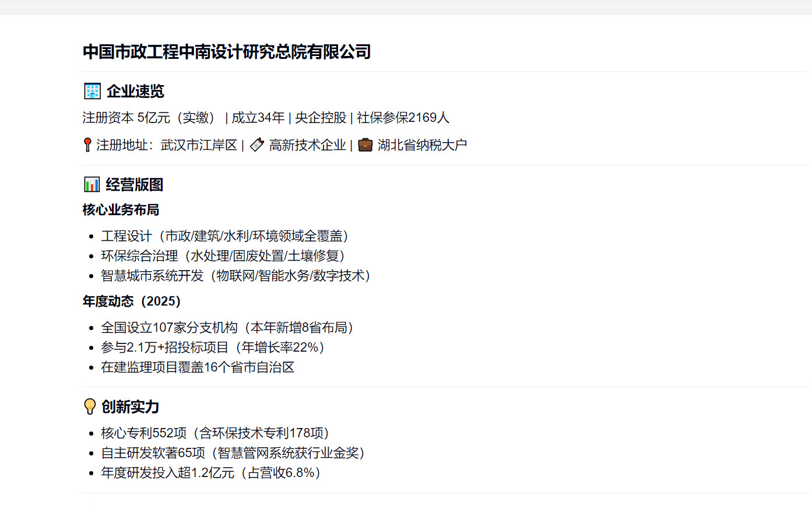Click the bar chart icon beside 经营版图
The height and width of the screenshot is (505, 812).
pyautogui.click(x=92, y=185)
